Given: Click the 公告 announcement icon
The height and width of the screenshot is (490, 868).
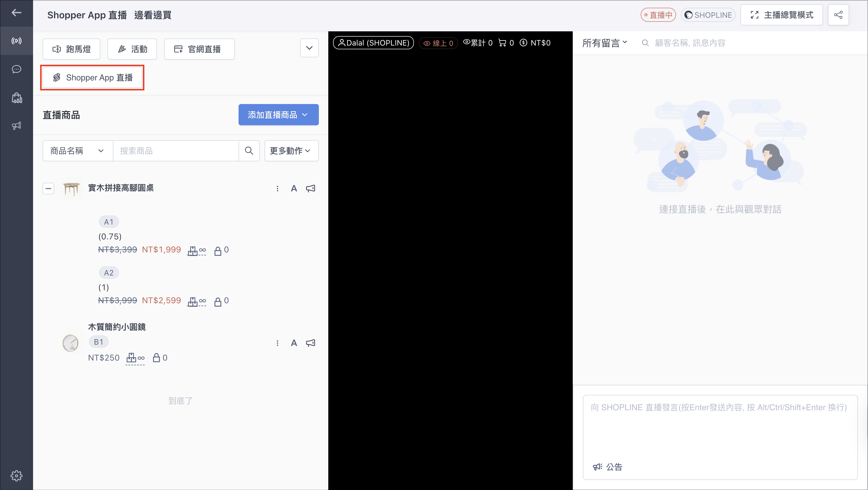Looking at the screenshot, I should coord(598,467).
